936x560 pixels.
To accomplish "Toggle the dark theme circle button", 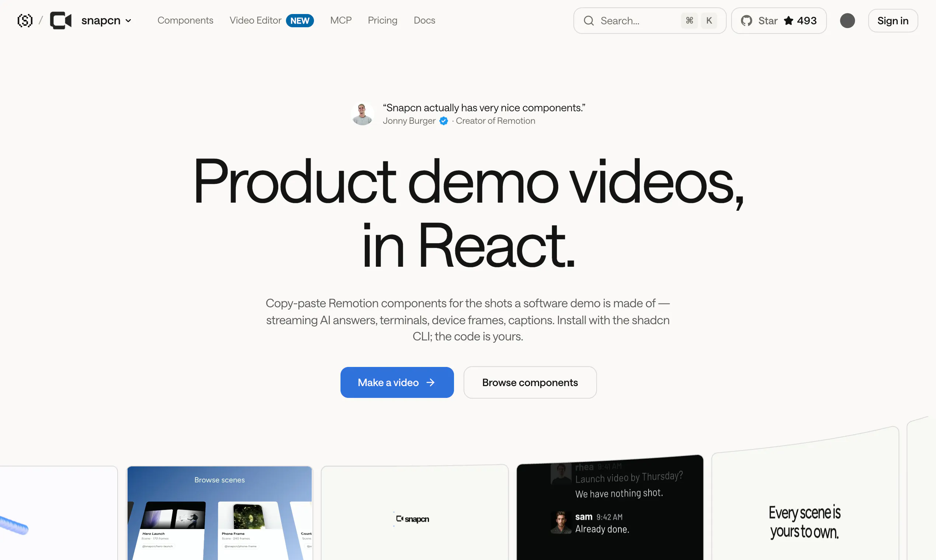I will tap(847, 21).
